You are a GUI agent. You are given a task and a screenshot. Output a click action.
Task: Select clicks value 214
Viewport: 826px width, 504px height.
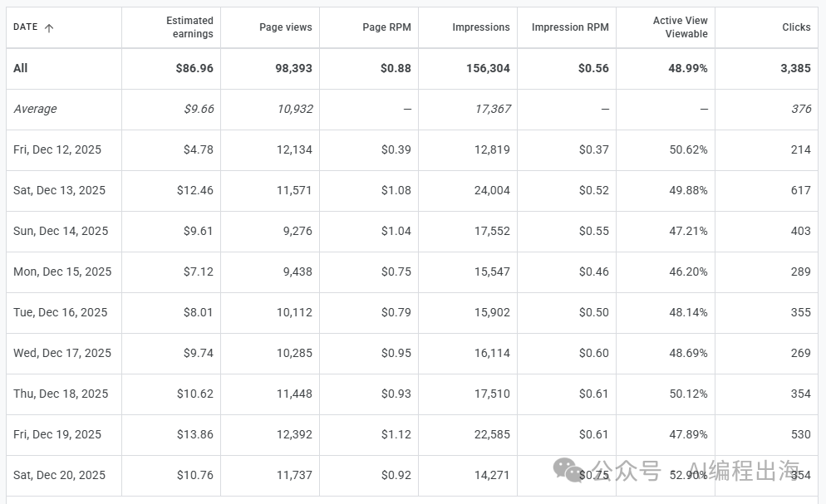click(x=801, y=150)
